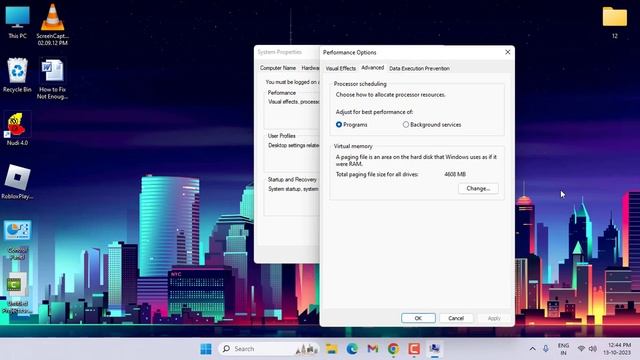The width and height of the screenshot is (640, 360).
Task: Select Hardware tab in System Properties
Action: click(x=310, y=68)
